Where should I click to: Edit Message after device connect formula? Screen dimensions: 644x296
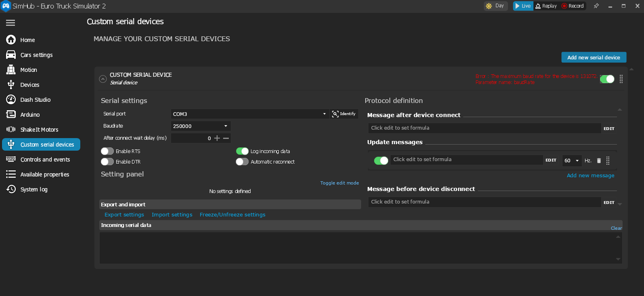[609, 128]
